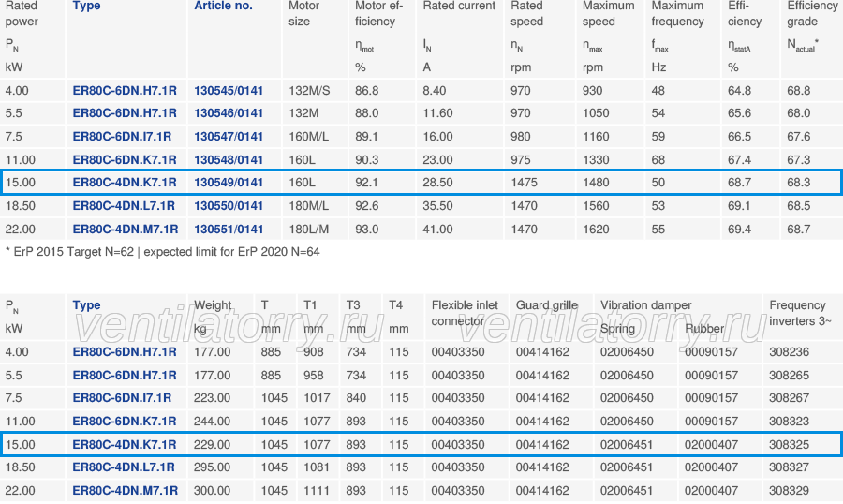This screenshot has width=843, height=504.
Task: Select frequency inverter number 308265
Action: point(789,376)
